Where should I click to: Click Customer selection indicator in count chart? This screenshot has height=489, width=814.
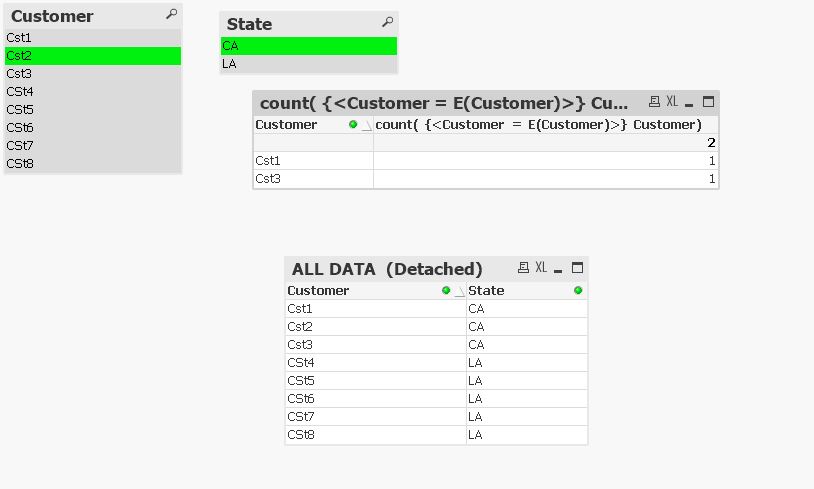coord(353,125)
